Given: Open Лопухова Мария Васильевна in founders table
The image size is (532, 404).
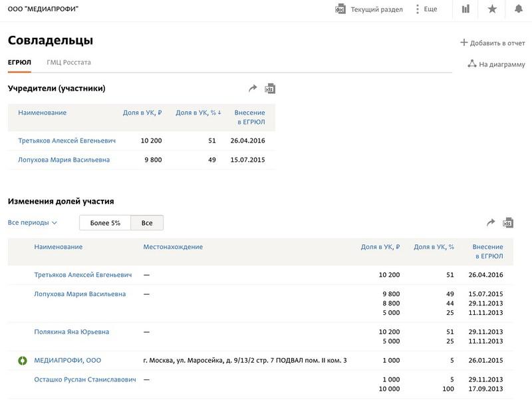Looking at the screenshot, I should (64, 160).
